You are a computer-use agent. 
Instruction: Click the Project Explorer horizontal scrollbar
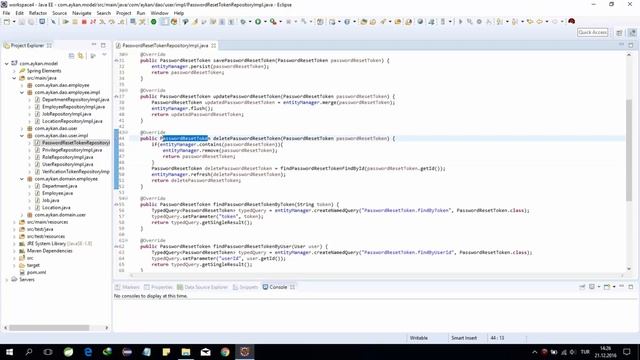click(x=49, y=328)
